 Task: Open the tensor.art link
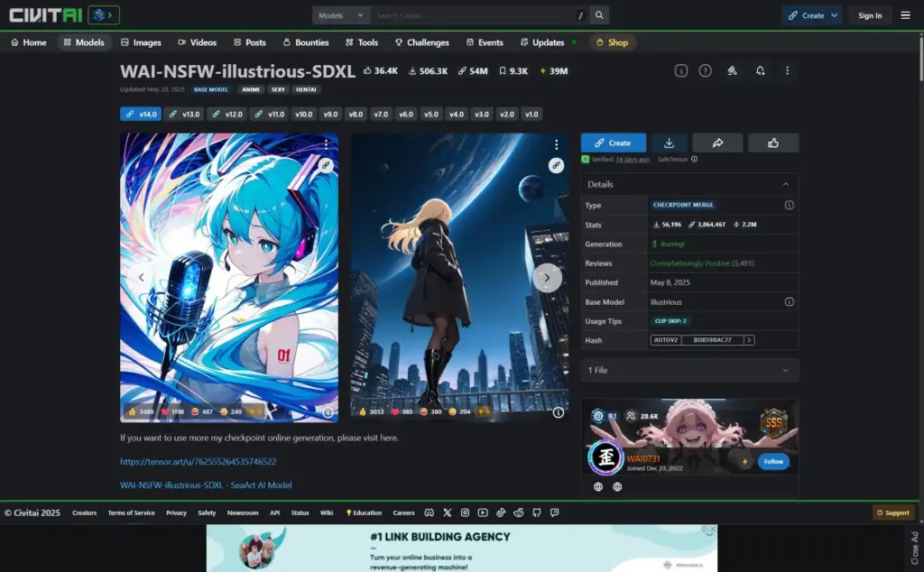198,462
